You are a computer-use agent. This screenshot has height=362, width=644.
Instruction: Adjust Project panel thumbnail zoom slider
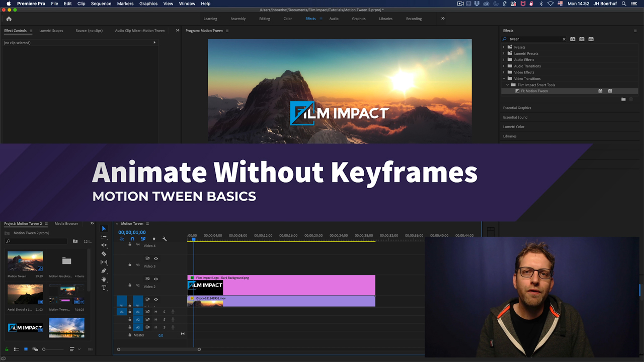tap(53, 349)
